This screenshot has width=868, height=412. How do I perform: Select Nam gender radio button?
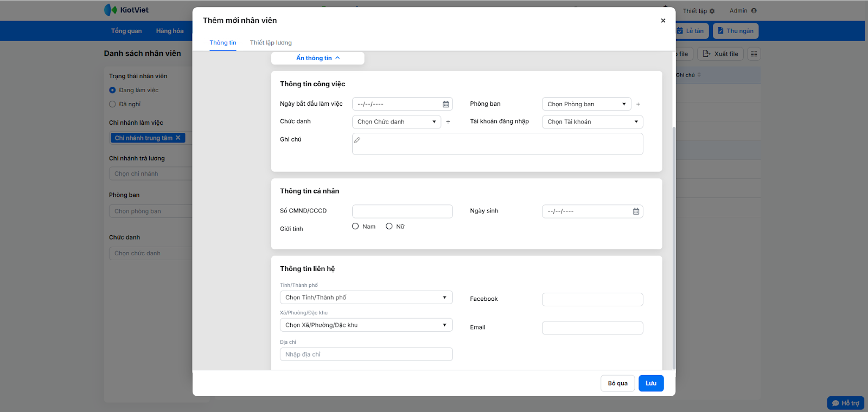coord(355,226)
